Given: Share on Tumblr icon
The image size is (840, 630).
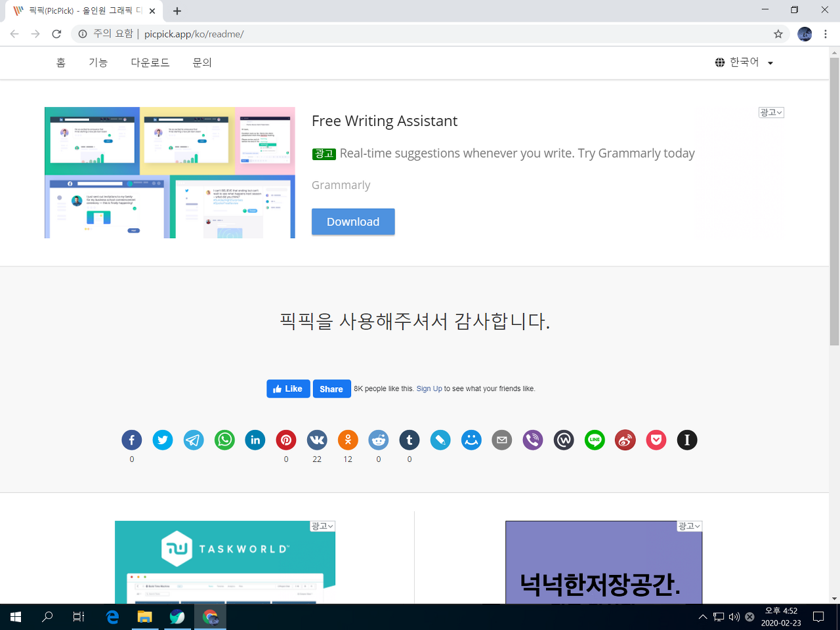Looking at the screenshot, I should click(409, 440).
